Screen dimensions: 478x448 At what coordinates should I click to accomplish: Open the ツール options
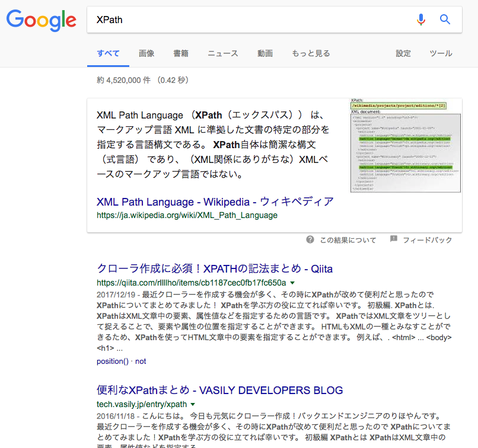tap(441, 53)
